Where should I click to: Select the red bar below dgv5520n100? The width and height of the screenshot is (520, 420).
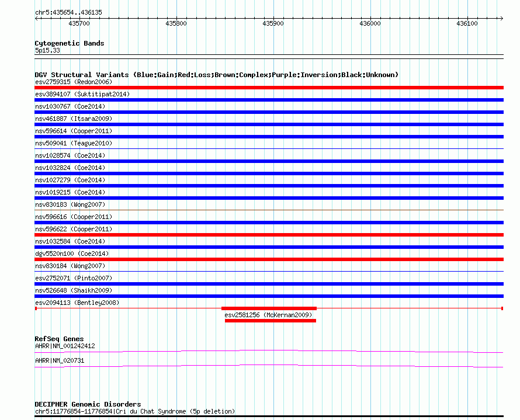point(269,259)
